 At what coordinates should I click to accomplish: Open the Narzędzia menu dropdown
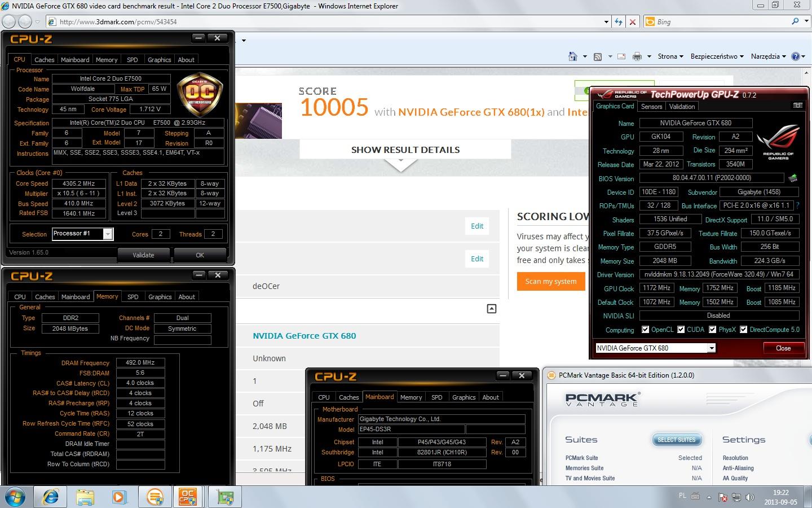(769, 56)
